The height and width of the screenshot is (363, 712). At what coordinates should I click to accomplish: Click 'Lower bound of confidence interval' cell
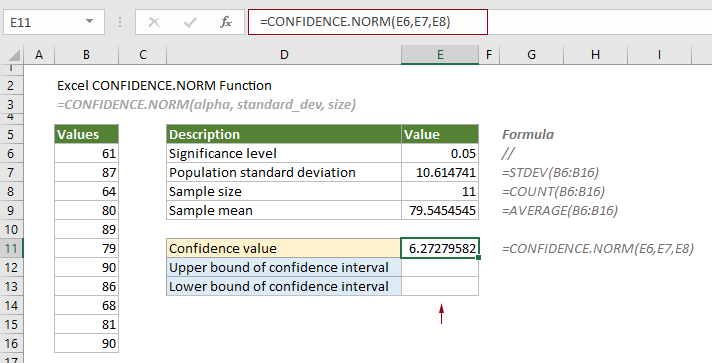coord(284,287)
